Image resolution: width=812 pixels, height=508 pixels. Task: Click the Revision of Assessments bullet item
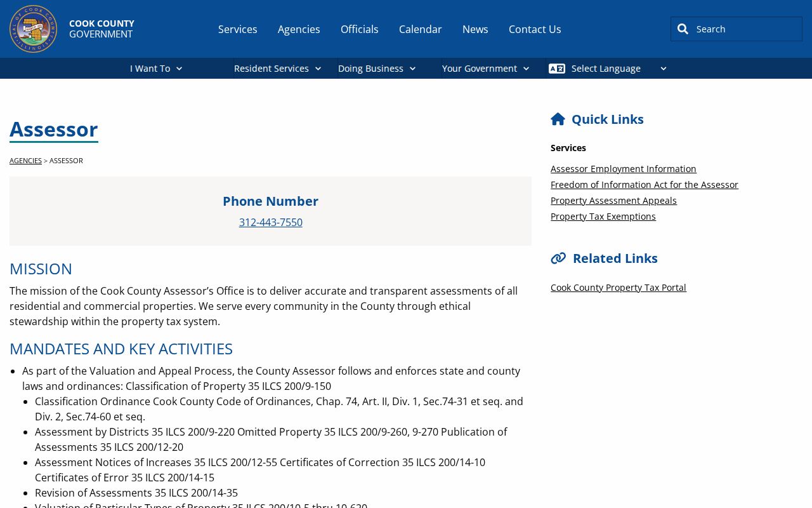click(136, 493)
